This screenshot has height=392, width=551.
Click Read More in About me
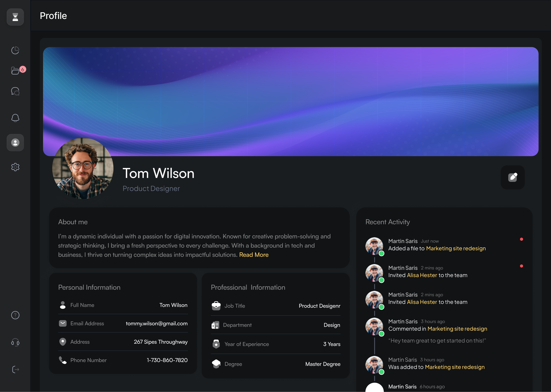pos(254,255)
